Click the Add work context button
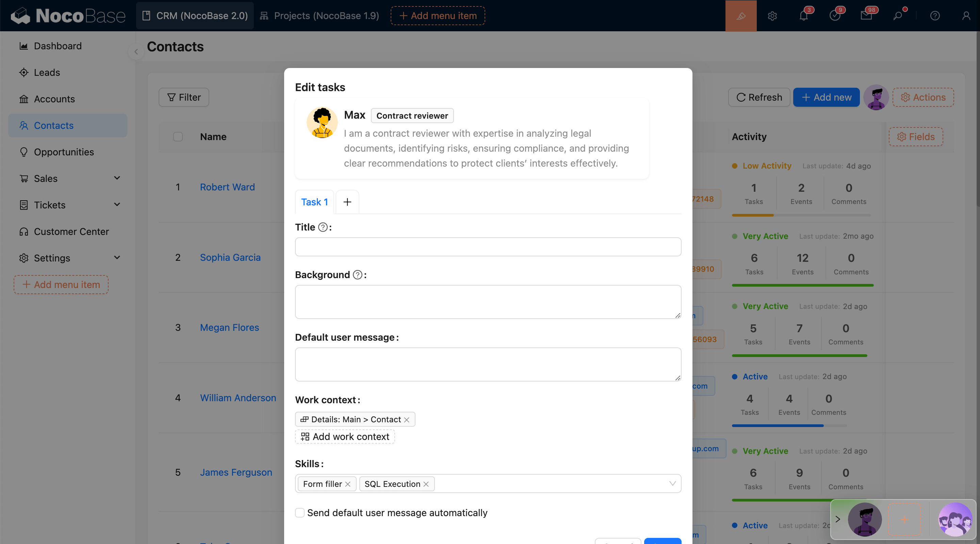This screenshot has height=544, width=980. pos(345,437)
